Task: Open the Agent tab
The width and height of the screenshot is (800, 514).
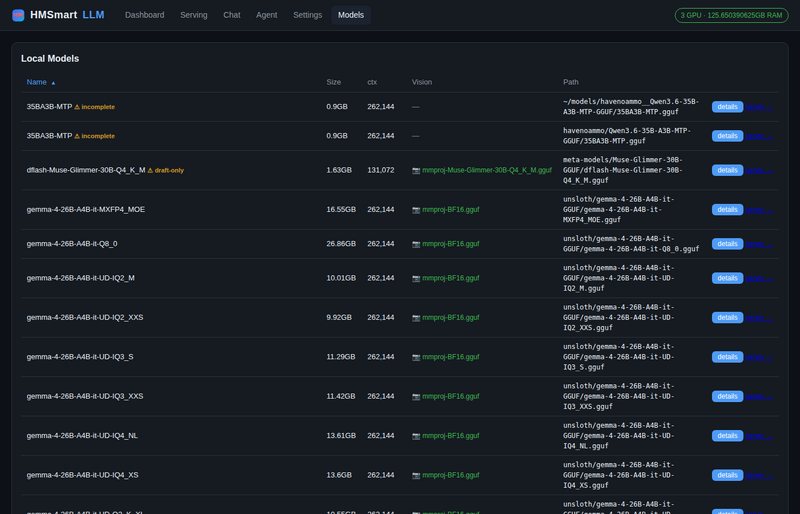Action: 267,15
